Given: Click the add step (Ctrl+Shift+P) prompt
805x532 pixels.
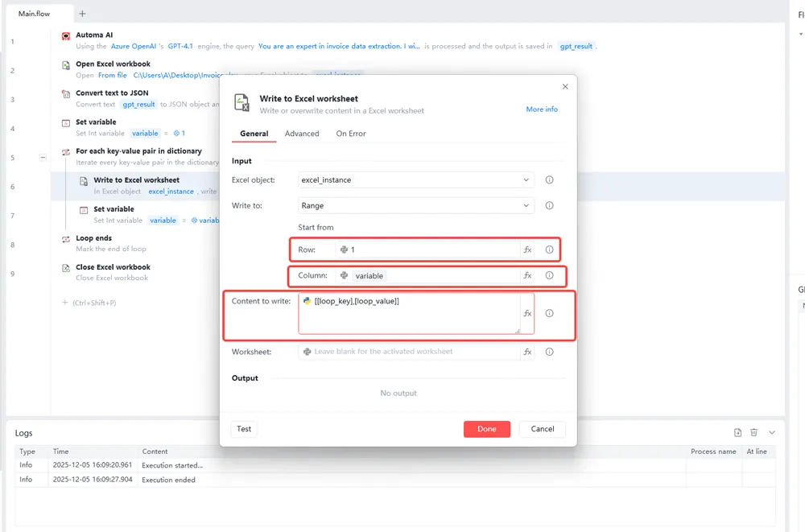Looking at the screenshot, I should tap(89, 303).
